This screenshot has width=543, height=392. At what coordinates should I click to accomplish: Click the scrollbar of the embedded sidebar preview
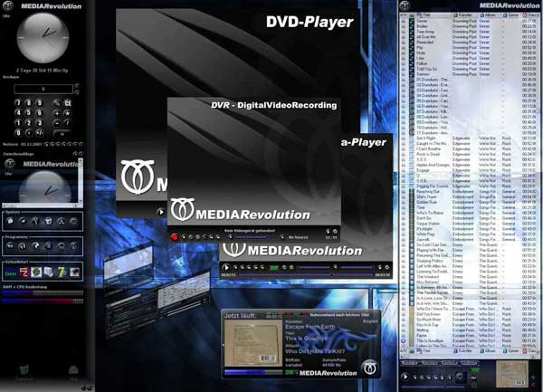[81, 181]
